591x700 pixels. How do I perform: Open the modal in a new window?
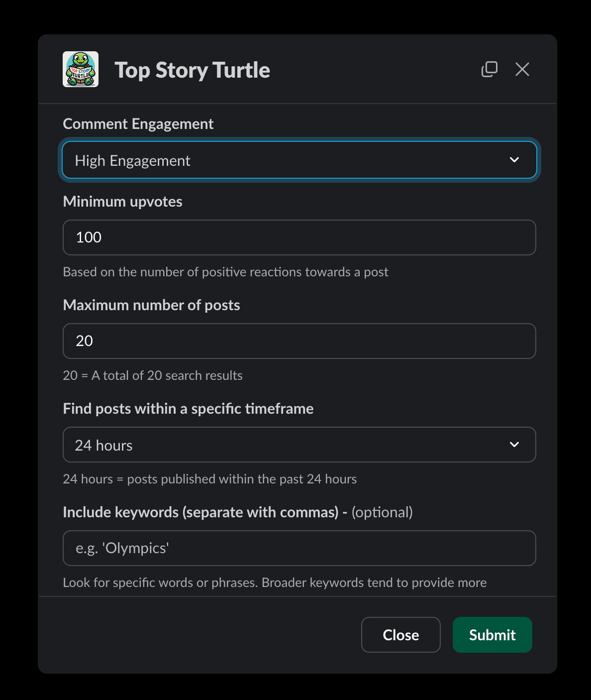point(489,69)
